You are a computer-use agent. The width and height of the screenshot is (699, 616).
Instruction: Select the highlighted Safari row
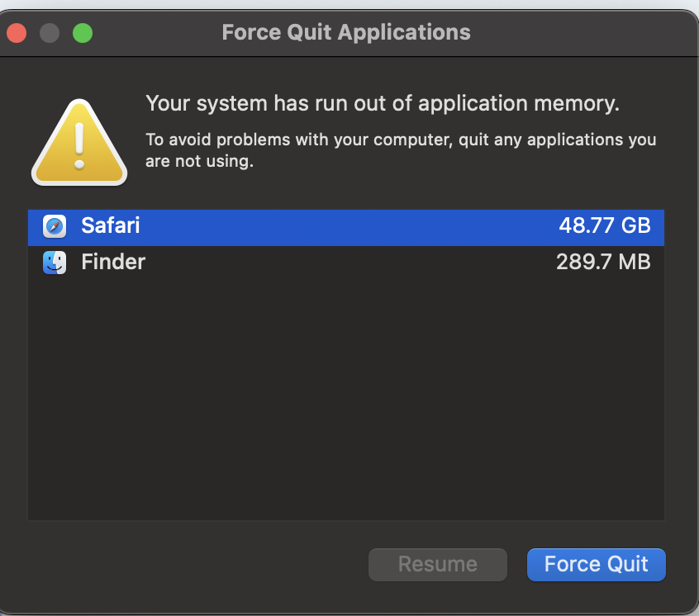click(330, 225)
